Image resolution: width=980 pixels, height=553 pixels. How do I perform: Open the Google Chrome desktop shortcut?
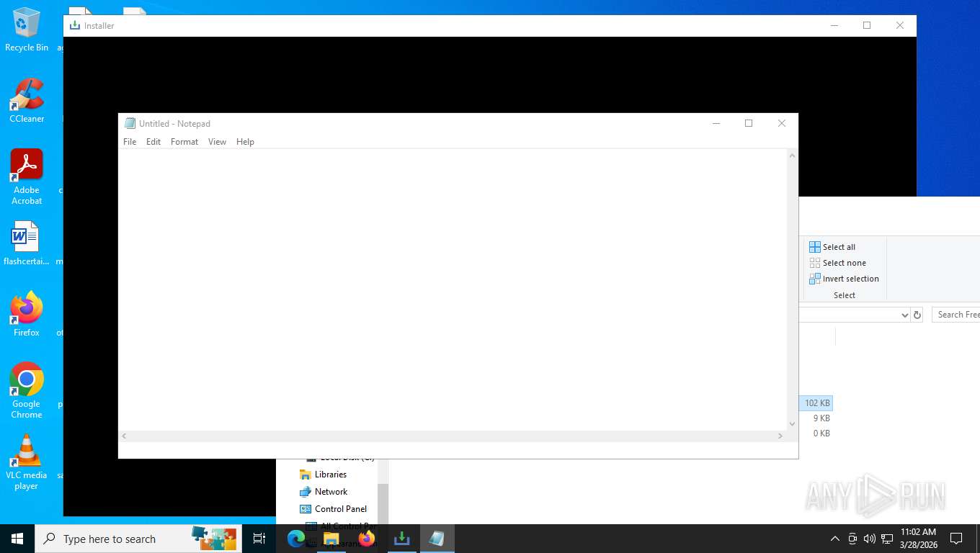(x=27, y=390)
